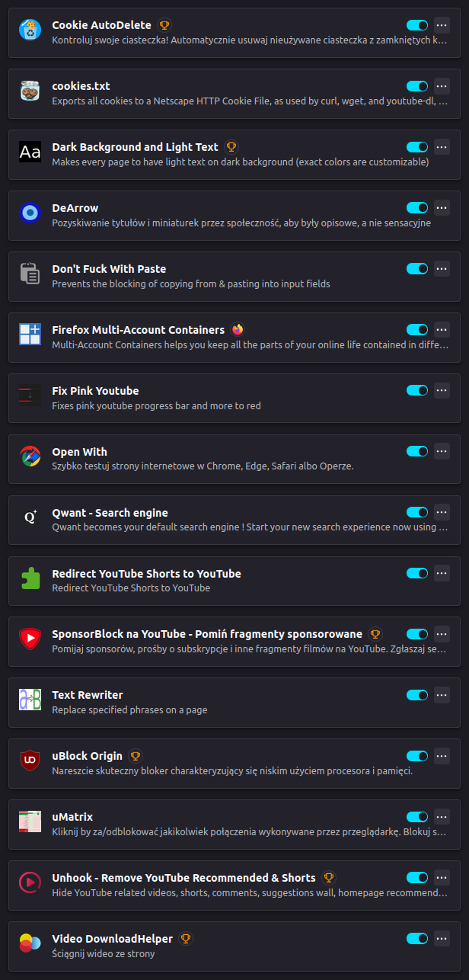The height and width of the screenshot is (980, 469).
Task: Open Text Rewriter more options menu
Action: 442,695
